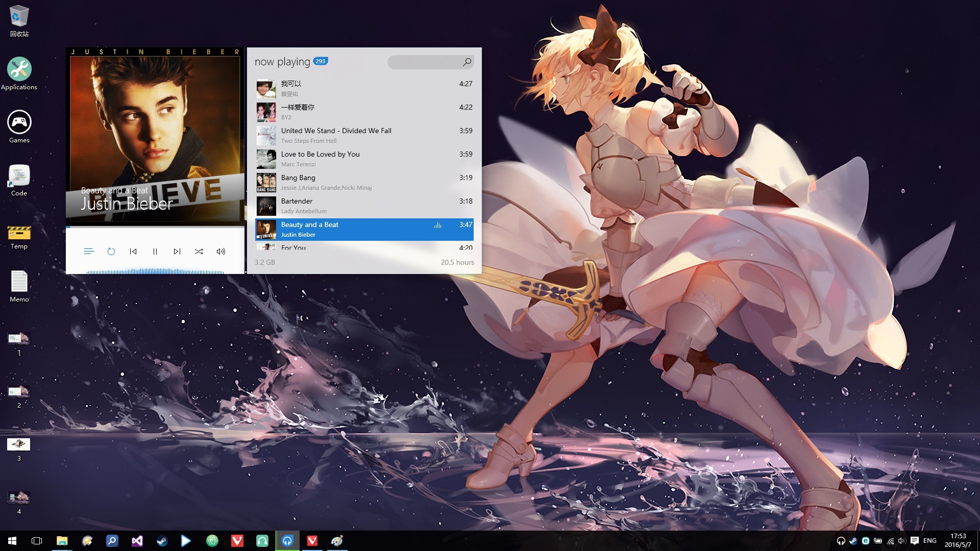Skip to the next track
Viewport: 980px width, 551px height.
point(177,252)
